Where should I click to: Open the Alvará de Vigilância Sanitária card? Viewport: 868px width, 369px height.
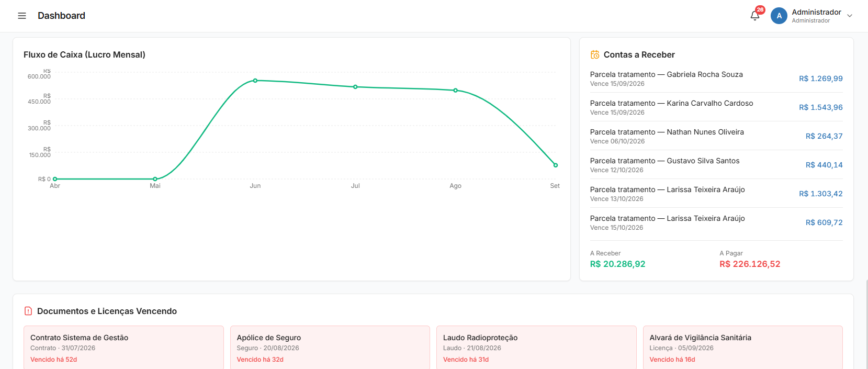(x=743, y=348)
